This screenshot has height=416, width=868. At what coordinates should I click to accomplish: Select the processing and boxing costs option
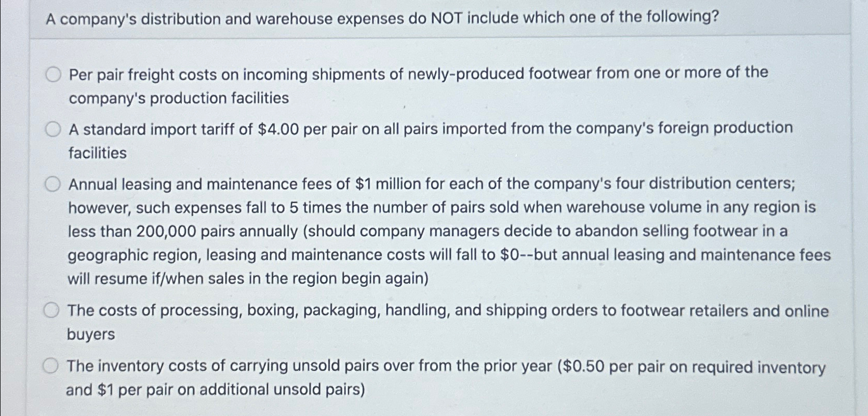click(52, 311)
